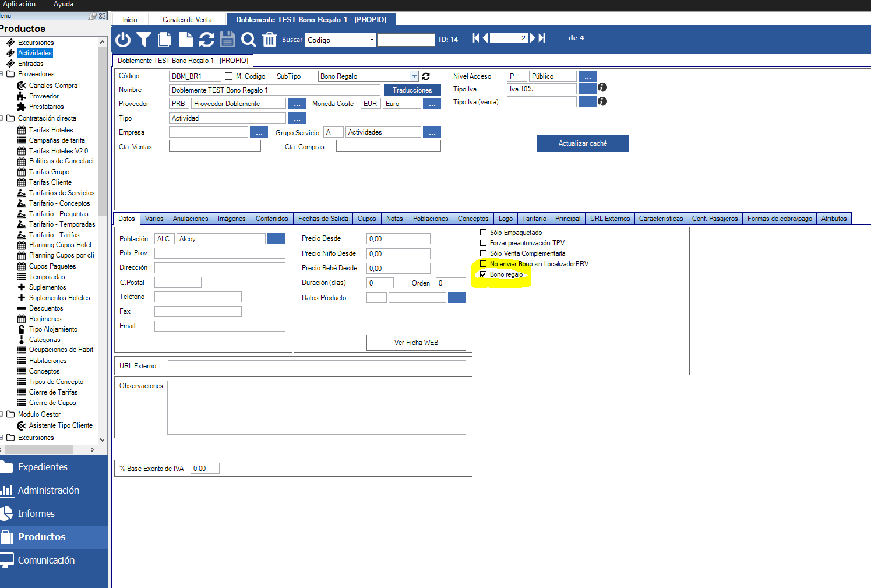Open Población lookup ellipsis button
Image resolution: width=871 pixels, height=588 pixels.
point(276,239)
